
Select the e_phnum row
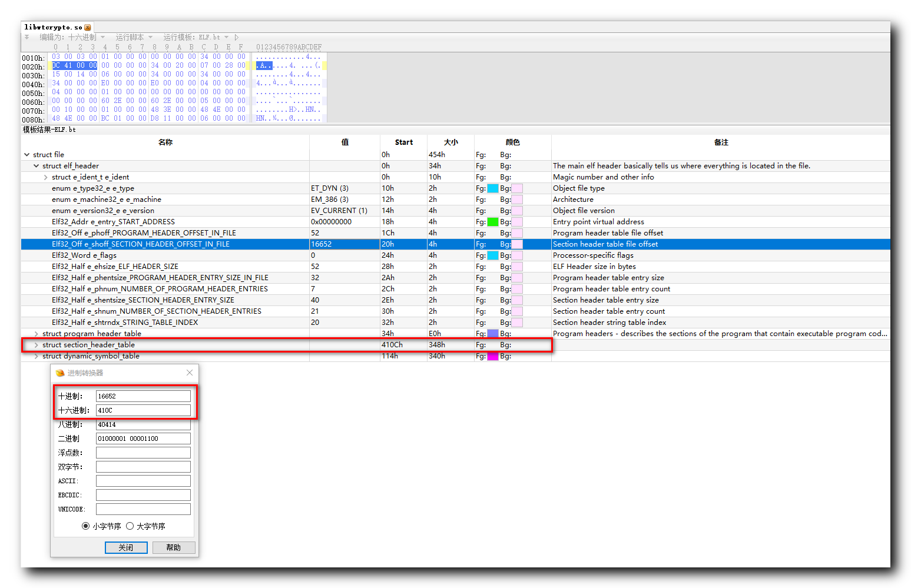[x=456, y=289]
